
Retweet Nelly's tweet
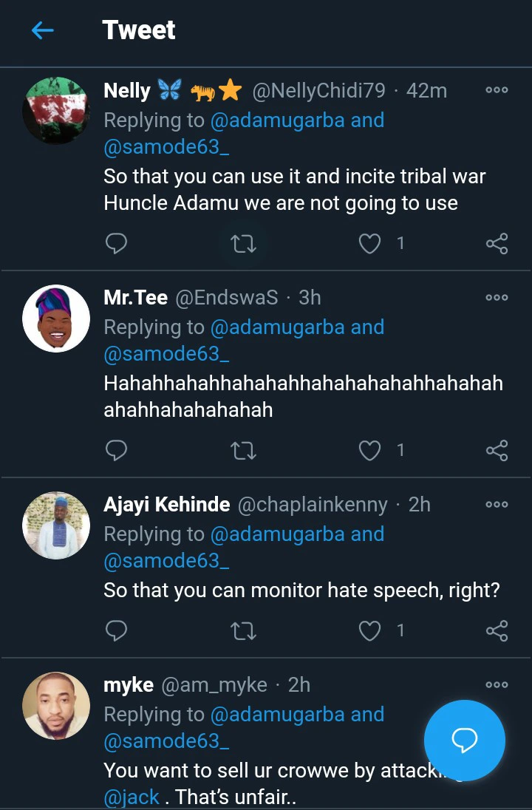pos(243,243)
